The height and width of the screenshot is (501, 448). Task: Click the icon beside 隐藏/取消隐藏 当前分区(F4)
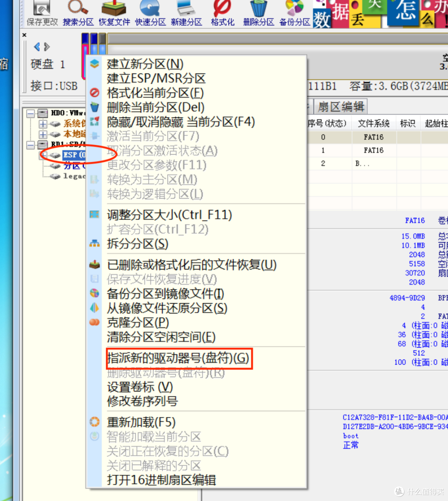95,122
